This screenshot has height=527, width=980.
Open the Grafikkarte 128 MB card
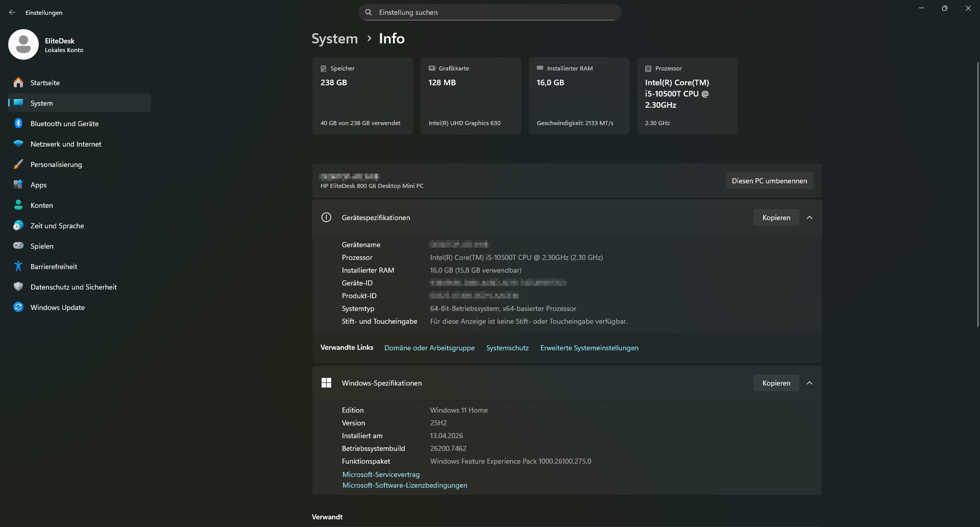click(x=471, y=96)
